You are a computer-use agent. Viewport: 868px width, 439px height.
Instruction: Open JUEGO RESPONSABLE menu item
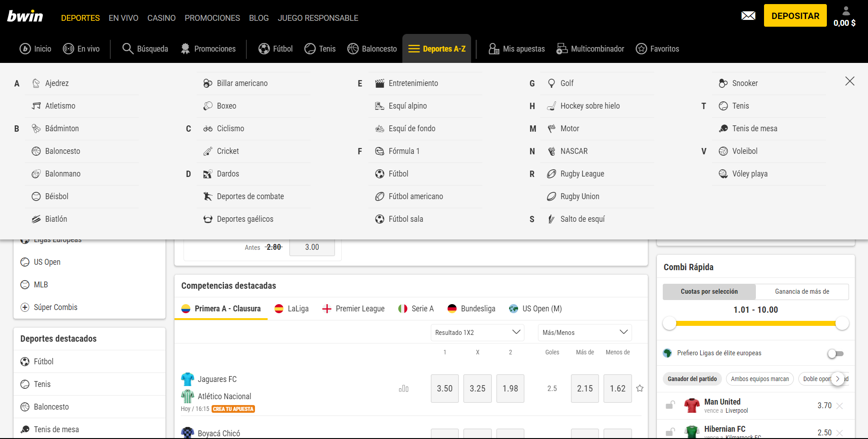pos(318,18)
